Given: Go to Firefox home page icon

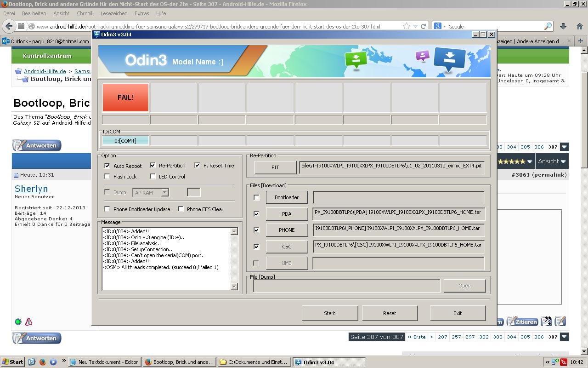Looking at the screenshot, I should 579,26.
